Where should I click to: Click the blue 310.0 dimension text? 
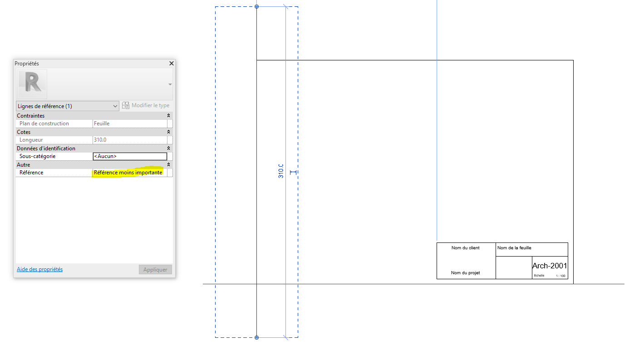point(281,171)
